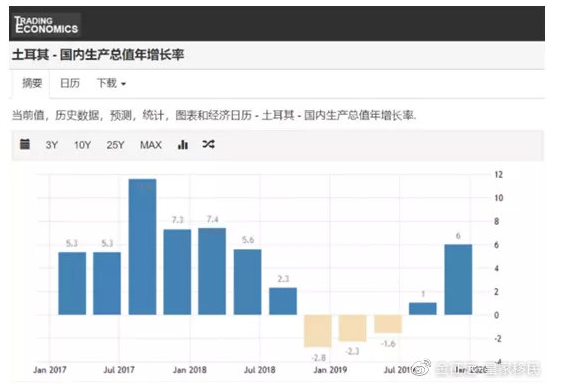Click the 5.6 bar in the chart
This screenshot has height=392, width=569.
[247, 282]
